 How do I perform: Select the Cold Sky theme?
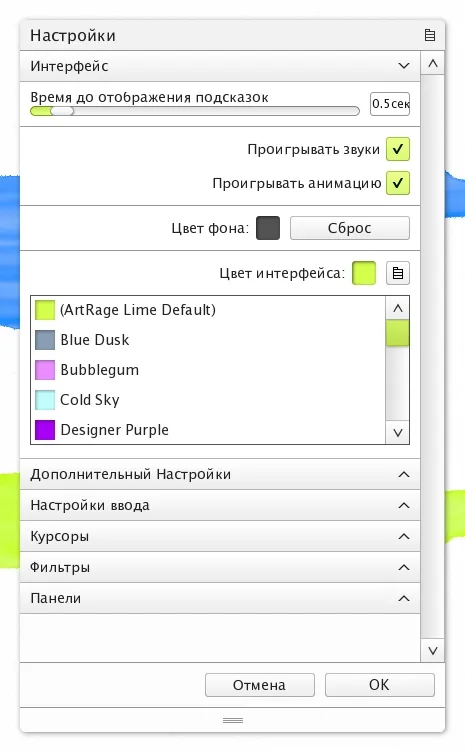point(77,400)
